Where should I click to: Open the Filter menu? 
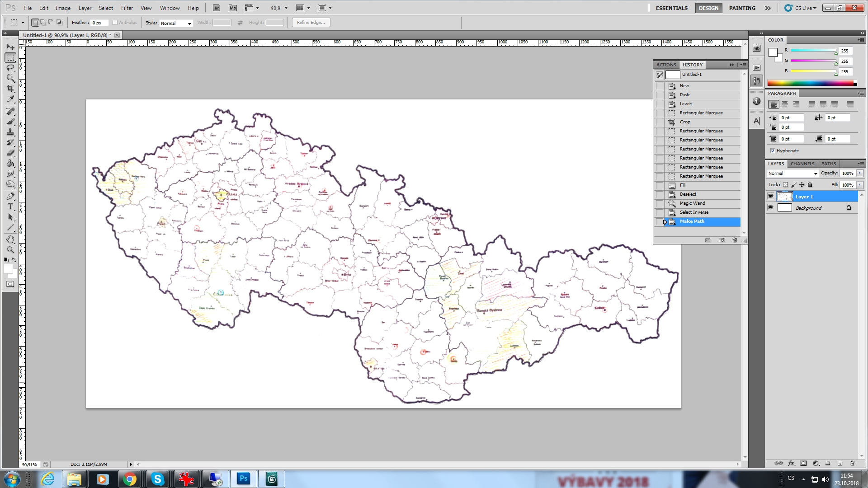127,8
